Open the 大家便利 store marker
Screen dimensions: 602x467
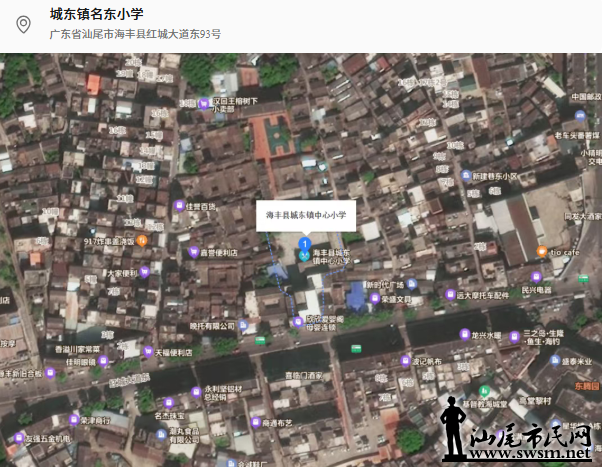[145, 272]
